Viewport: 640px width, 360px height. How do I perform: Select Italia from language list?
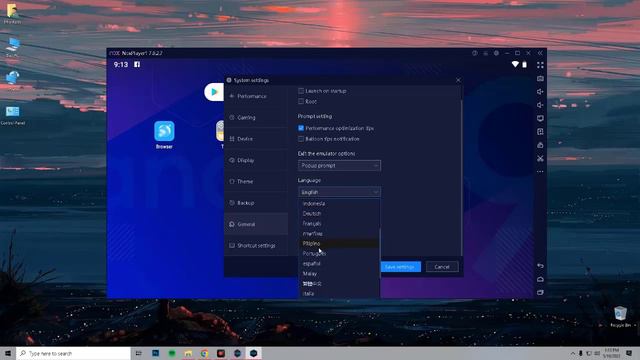tap(339, 293)
